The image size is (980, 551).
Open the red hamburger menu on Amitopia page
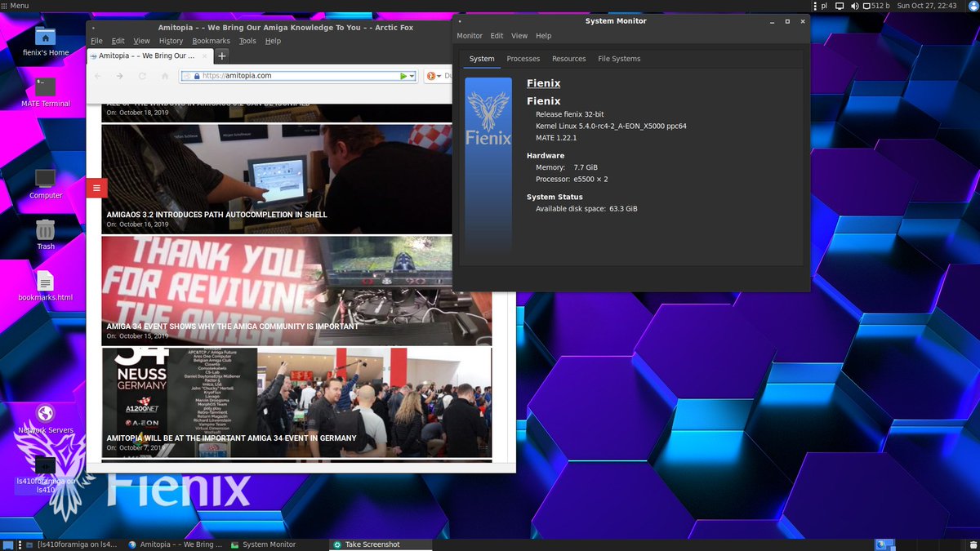[96, 188]
